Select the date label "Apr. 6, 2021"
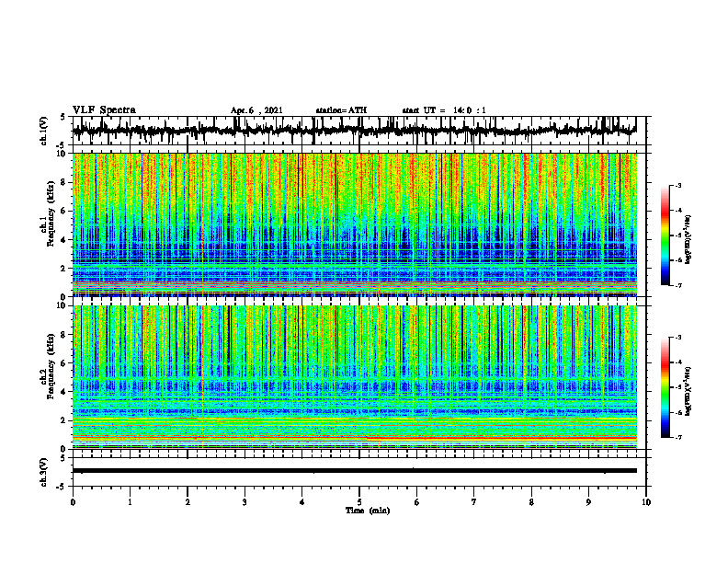728x563 pixels. coord(256,110)
